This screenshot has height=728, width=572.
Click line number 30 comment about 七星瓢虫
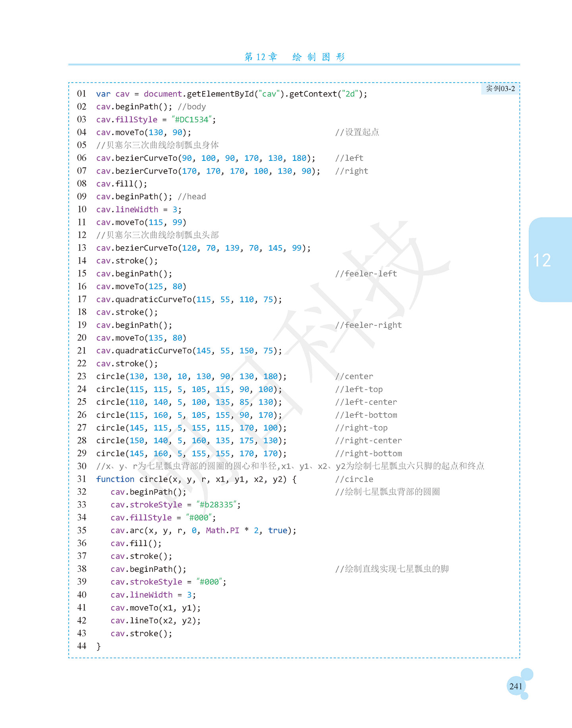tap(290, 466)
